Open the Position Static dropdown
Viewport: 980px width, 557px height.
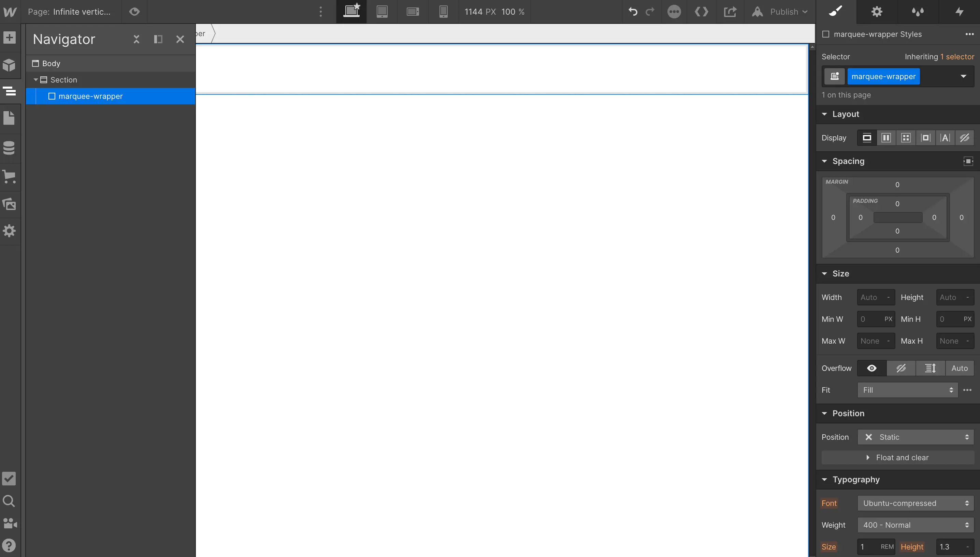[915, 437]
